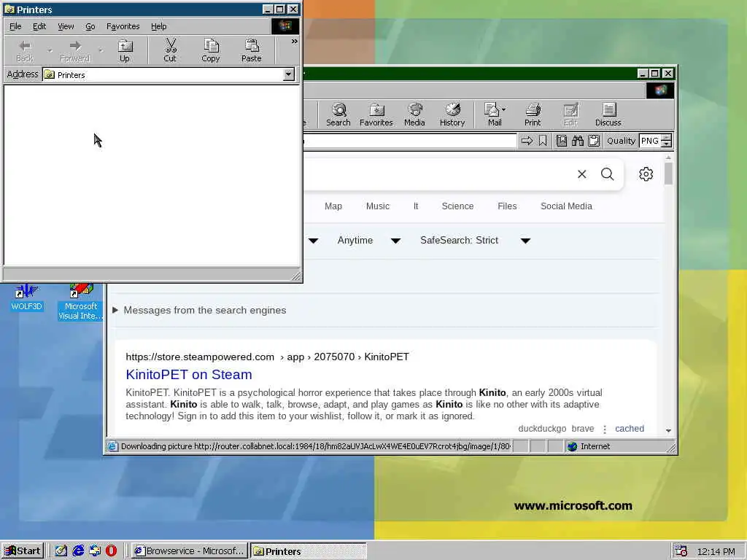Click the book icon left of binoculars

tap(562, 141)
